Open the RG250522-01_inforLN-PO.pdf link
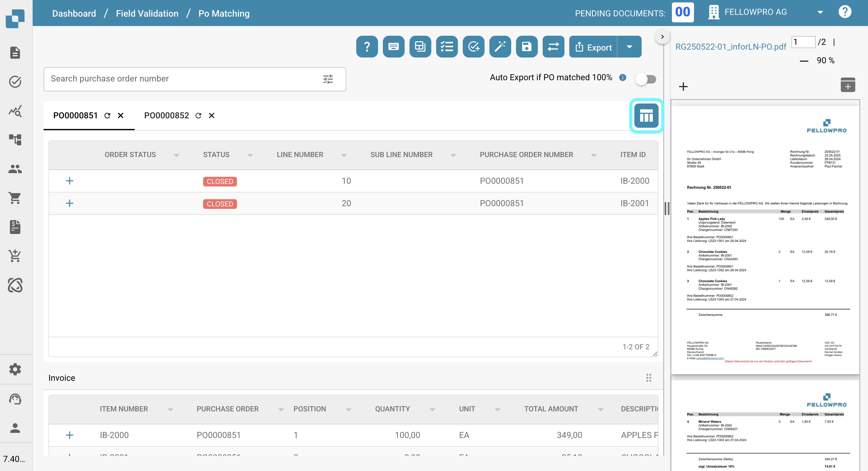The image size is (868, 471). click(x=731, y=47)
